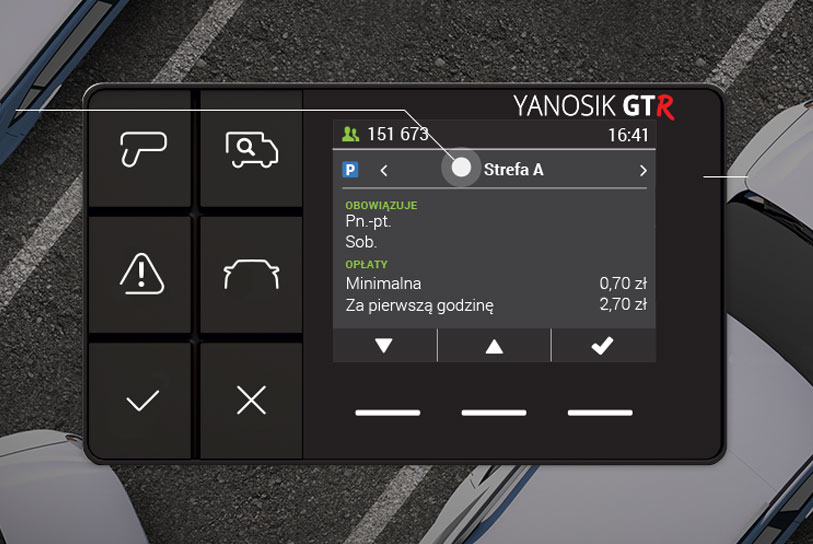Tap the 16:41 clock display
Screen dimensions: 813x544
(x=628, y=135)
